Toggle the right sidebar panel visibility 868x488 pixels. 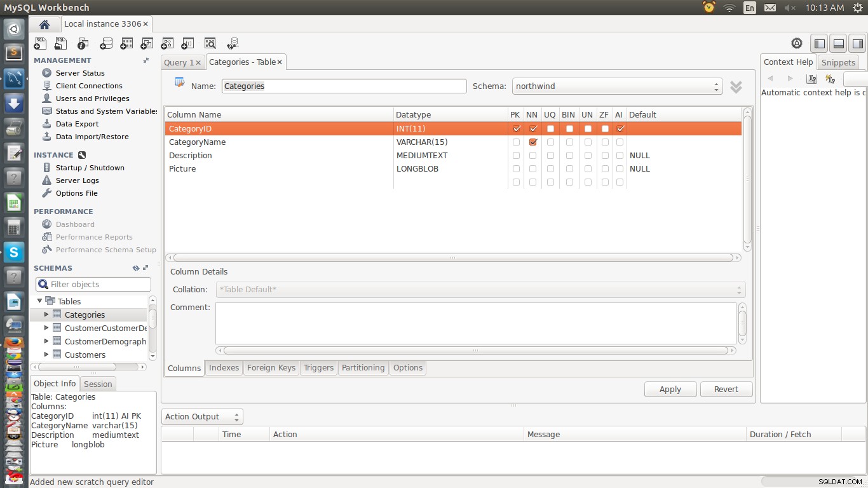click(858, 43)
